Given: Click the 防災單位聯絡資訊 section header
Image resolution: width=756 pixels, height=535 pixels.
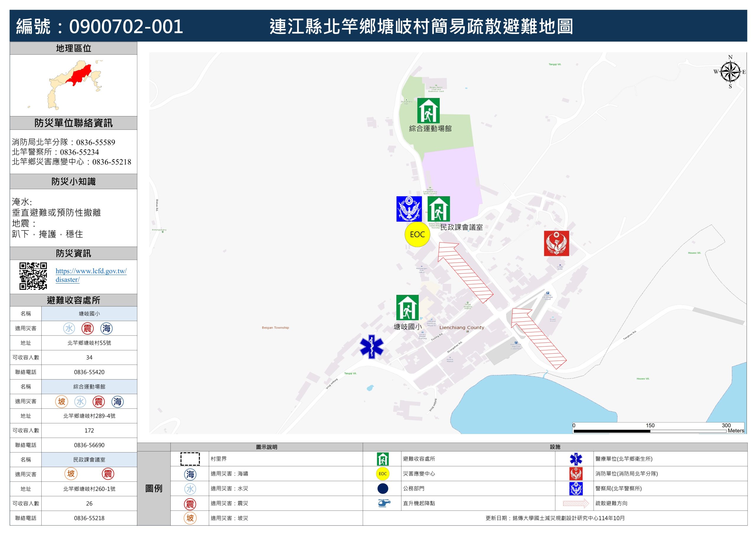Looking at the screenshot, I should (x=74, y=123).
